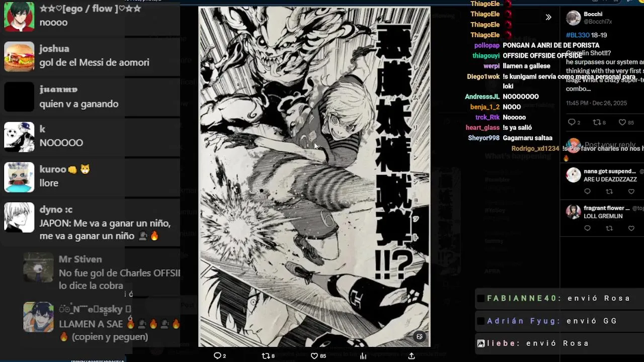
Task: Click the fragrant flower ... username
Action: [607, 208]
